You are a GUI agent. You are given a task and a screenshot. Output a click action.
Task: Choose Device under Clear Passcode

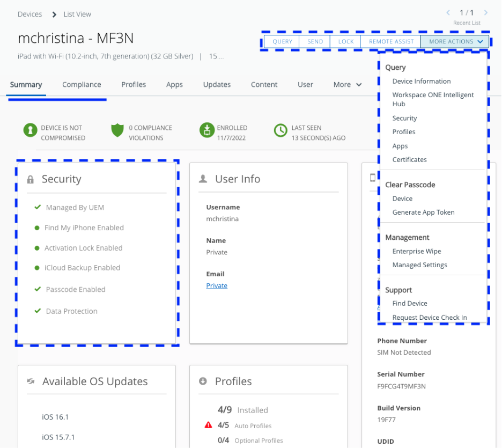coord(402,199)
